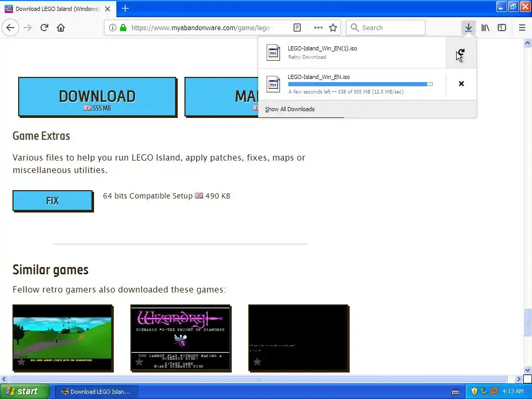The image size is (532, 399).
Task: Cancel the LEGO-Island_Win_EN.iso download
Action: click(x=461, y=84)
